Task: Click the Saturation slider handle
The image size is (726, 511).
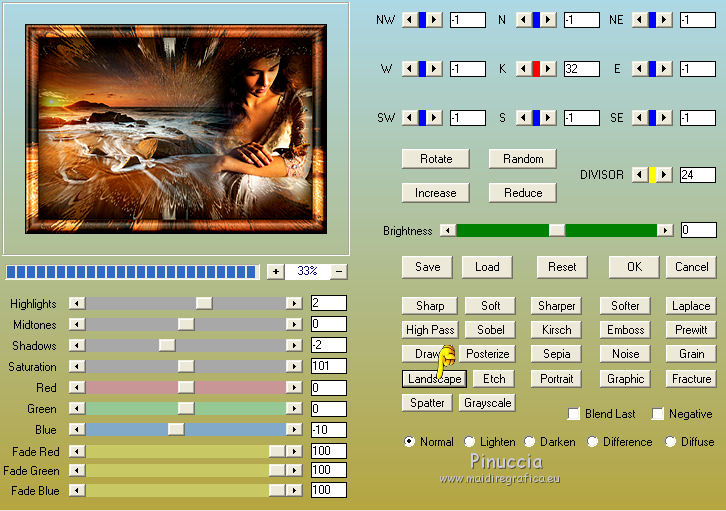Action: [x=186, y=366]
